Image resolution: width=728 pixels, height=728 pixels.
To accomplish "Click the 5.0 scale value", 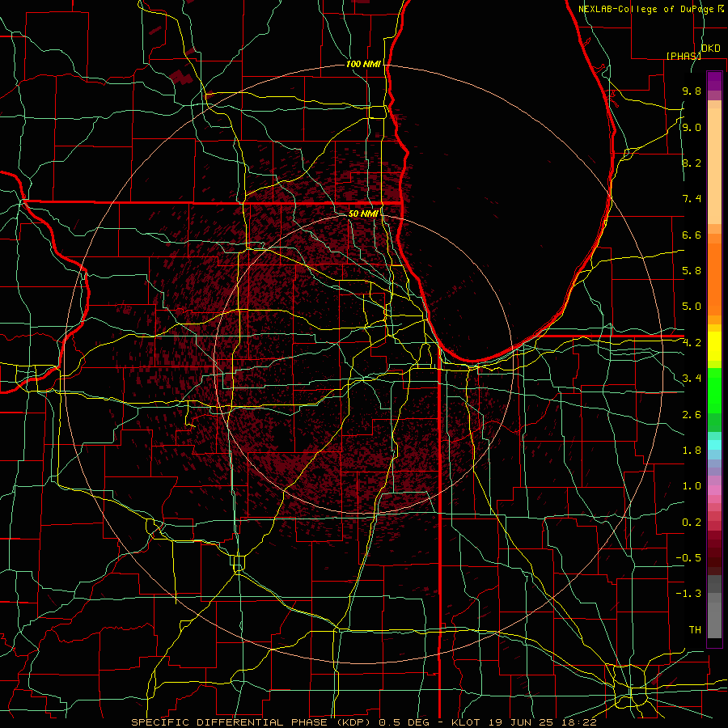I will 692,307.
